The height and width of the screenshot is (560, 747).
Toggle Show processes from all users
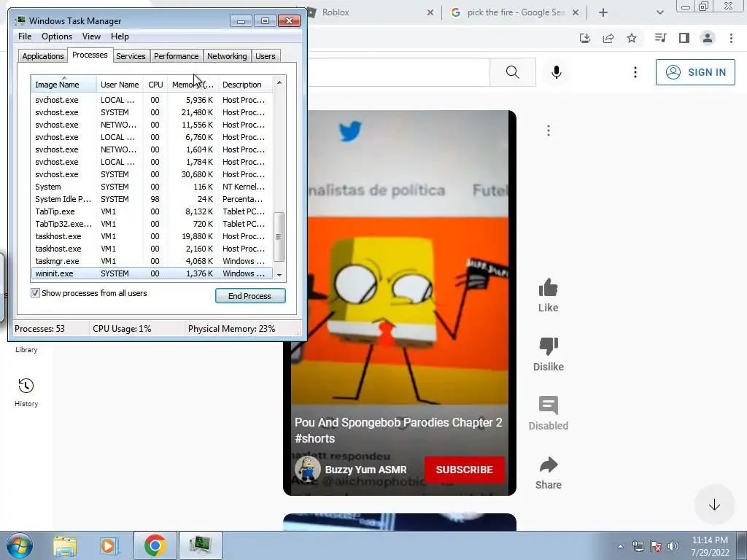tap(35, 293)
